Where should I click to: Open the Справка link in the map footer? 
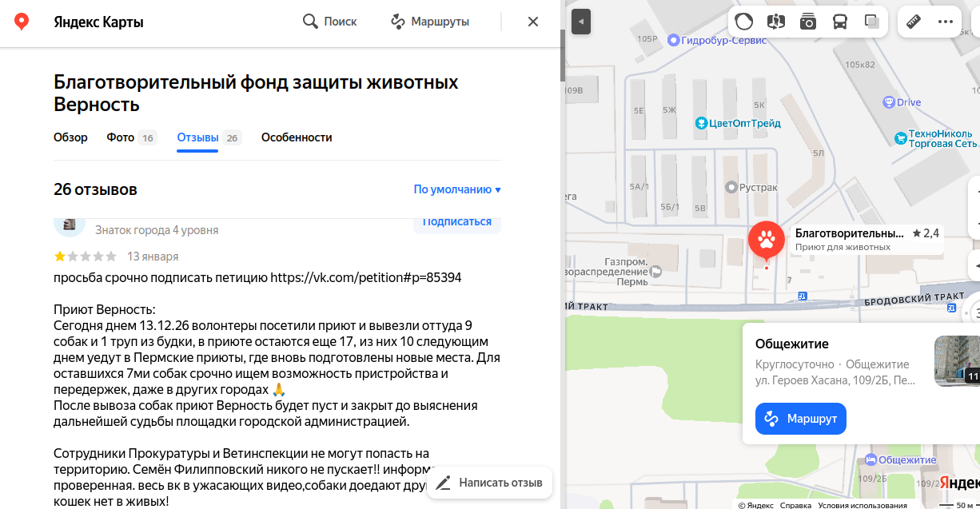click(x=795, y=505)
